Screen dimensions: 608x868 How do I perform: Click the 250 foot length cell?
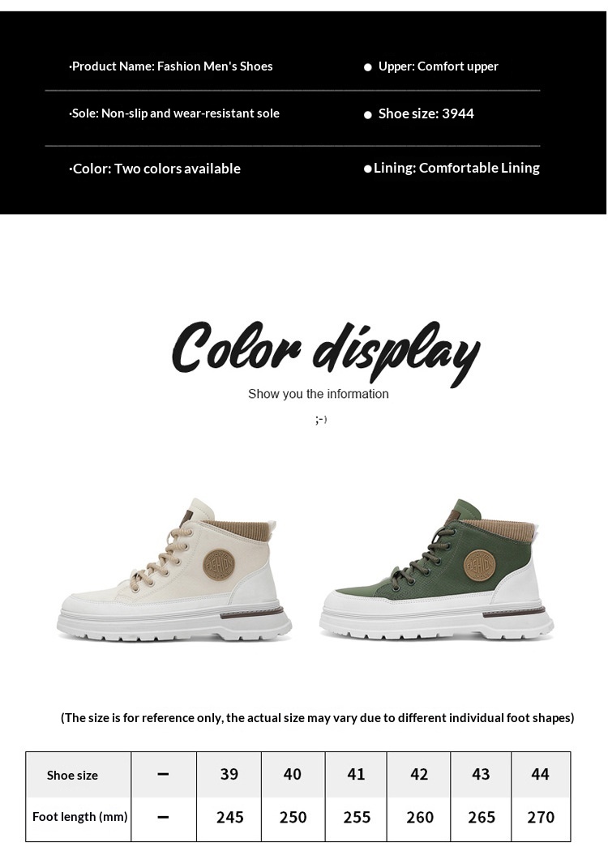[x=293, y=818]
